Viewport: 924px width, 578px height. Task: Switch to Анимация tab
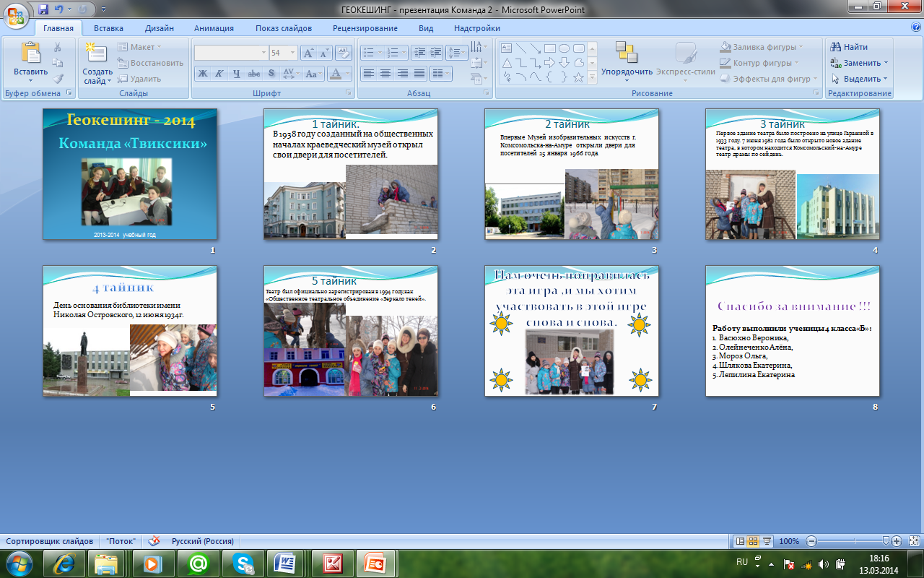point(214,28)
